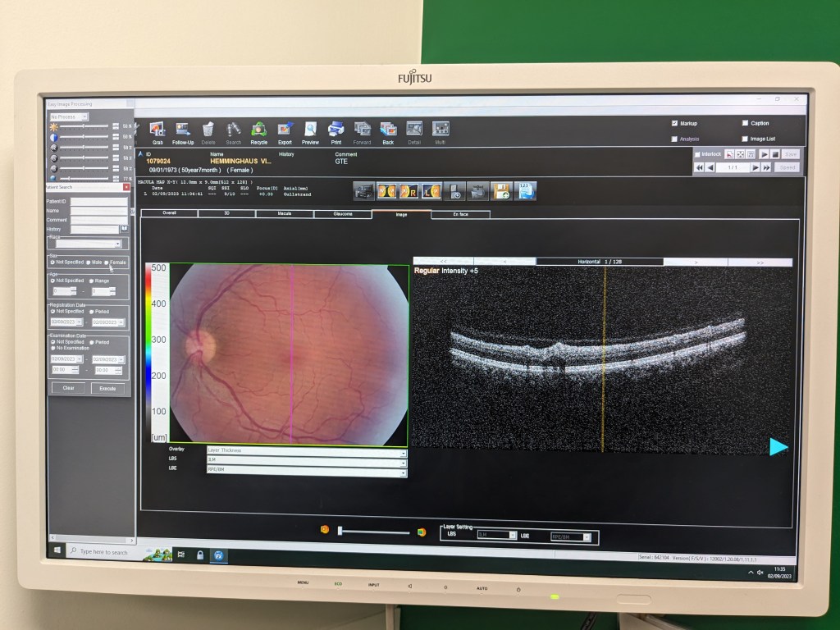Screen dimensions: 840x630
Task: Click the Print icon
Action: pyautogui.click(x=336, y=130)
